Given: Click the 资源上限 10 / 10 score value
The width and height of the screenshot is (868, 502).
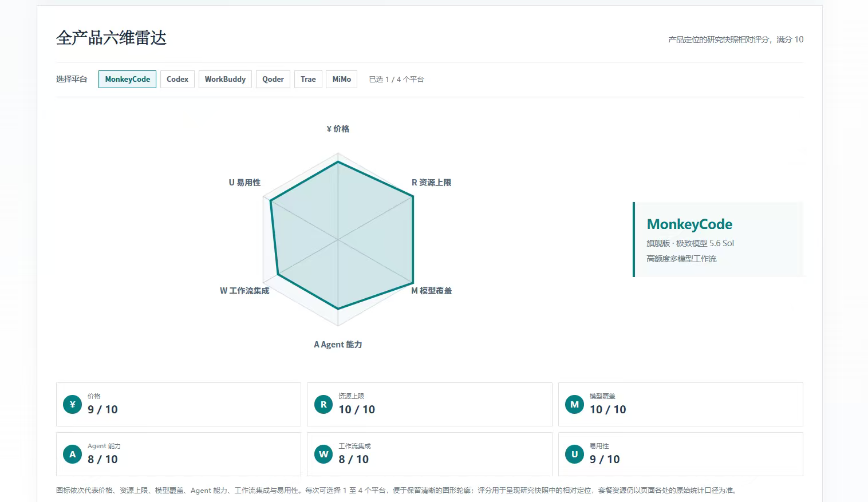Looking at the screenshot, I should (357, 410).
